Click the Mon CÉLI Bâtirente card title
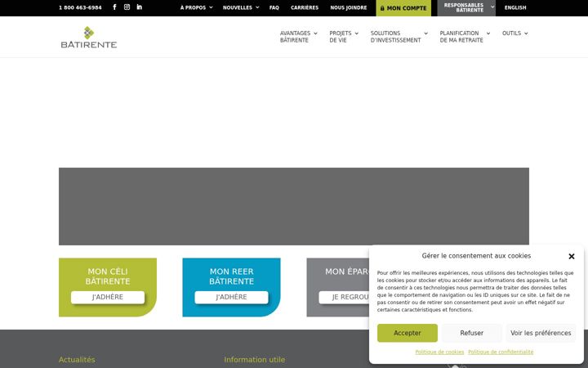 click(x=108, y=276)
